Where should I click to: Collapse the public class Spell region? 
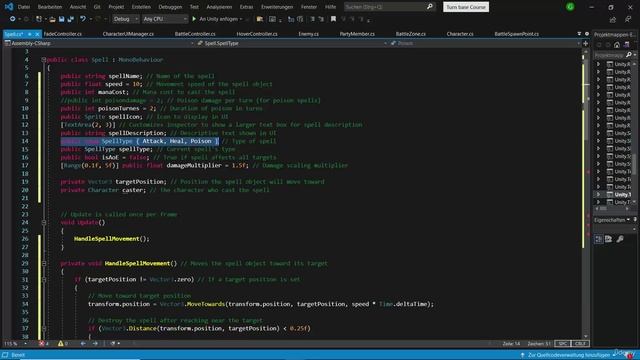(x=44, y=60)
